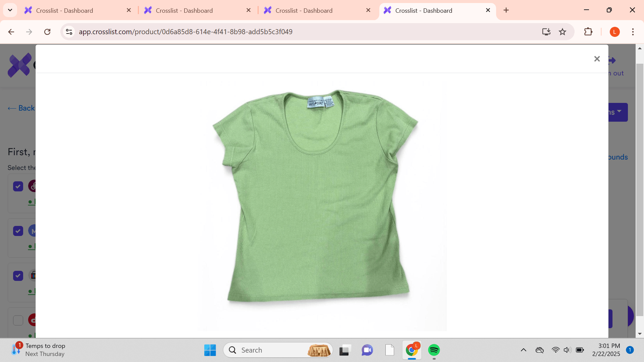The width and height of the screenshot is (644, 362).
Task: Switch to the first Crosslist Dashboard tab
Action: pyautogui.click(x=77, y=10)
